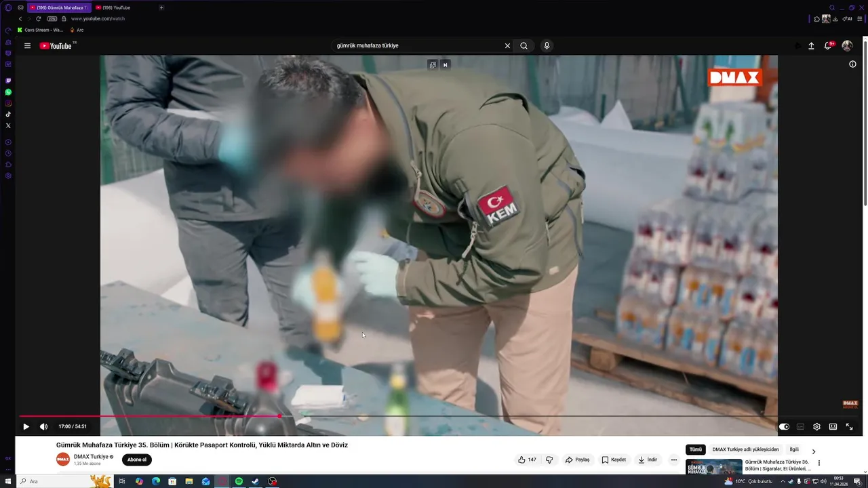Open the video miniplayer overlay icon
Viewport: 868px width, 488px height.
(x=433, y=65)
